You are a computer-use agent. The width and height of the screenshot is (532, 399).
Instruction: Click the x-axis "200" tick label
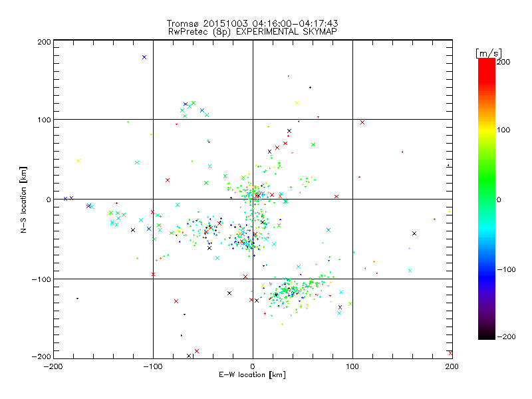(x=452, y=366)
